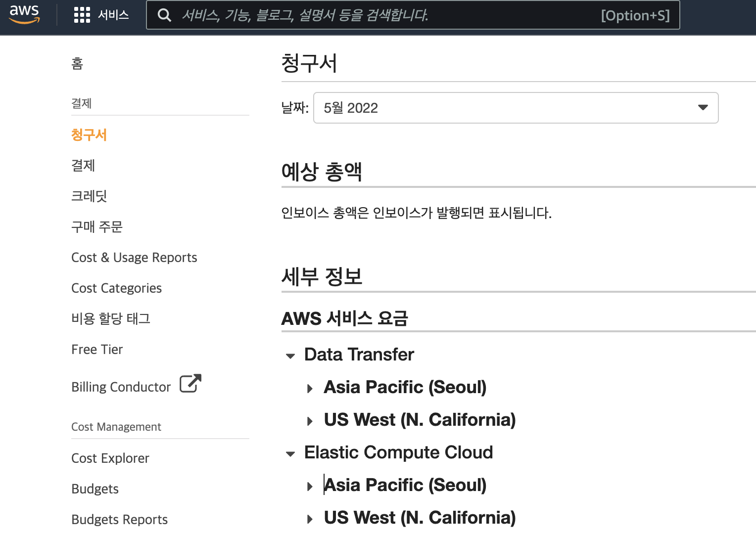Open Cost Categories in the sidebar
This screenshot has height=538, width=756.
click(116, 288)
